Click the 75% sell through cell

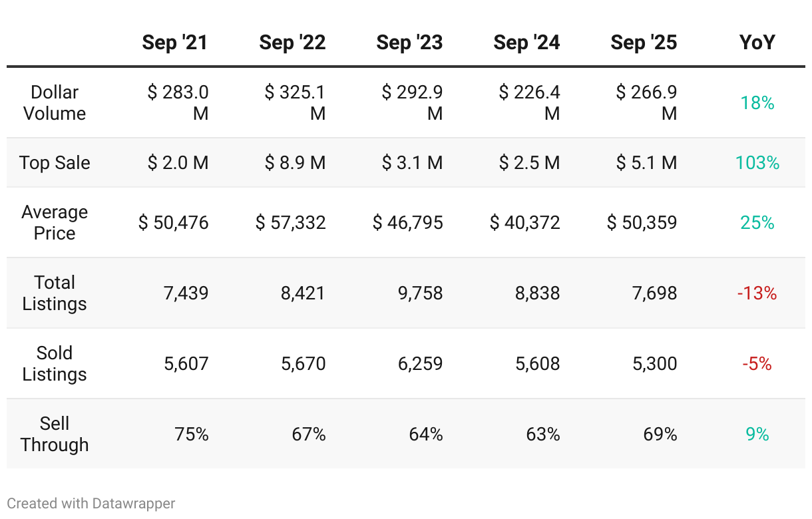tap(192, 434)
